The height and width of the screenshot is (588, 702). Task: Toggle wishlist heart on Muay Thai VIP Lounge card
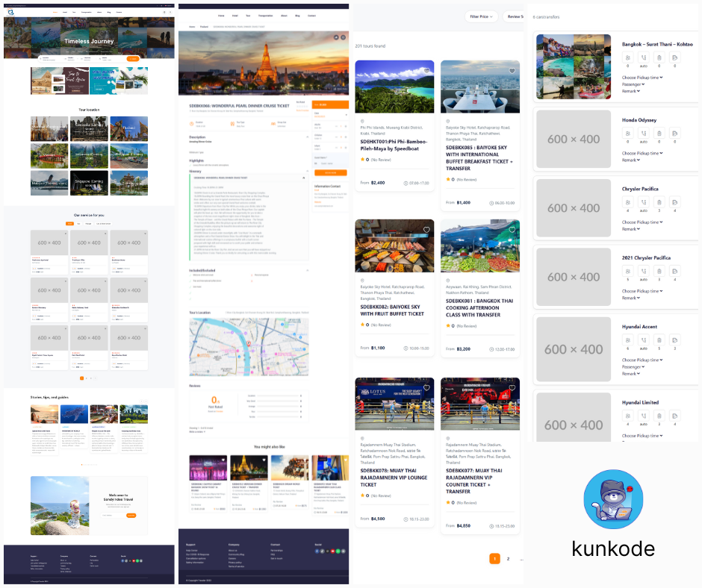pos(426,388)
